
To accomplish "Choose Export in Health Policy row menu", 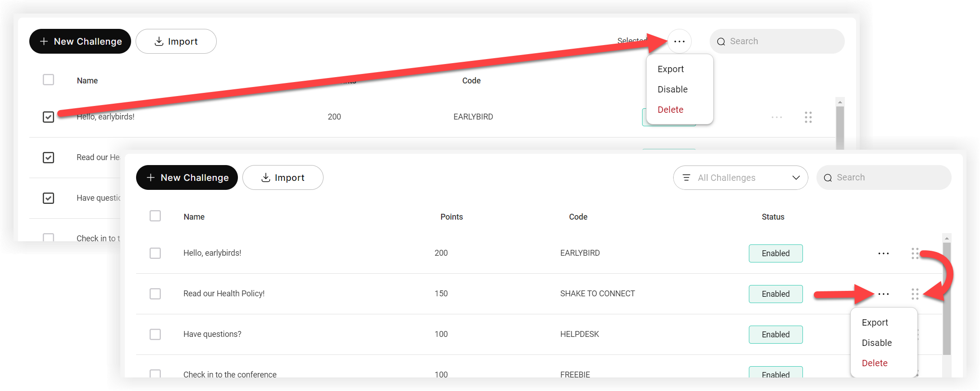I will click(x=875, y=322).
